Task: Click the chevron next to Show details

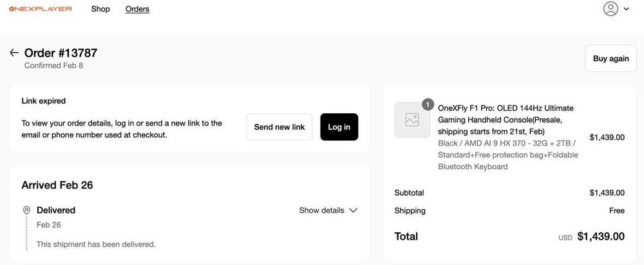Action: coord(353,210)
